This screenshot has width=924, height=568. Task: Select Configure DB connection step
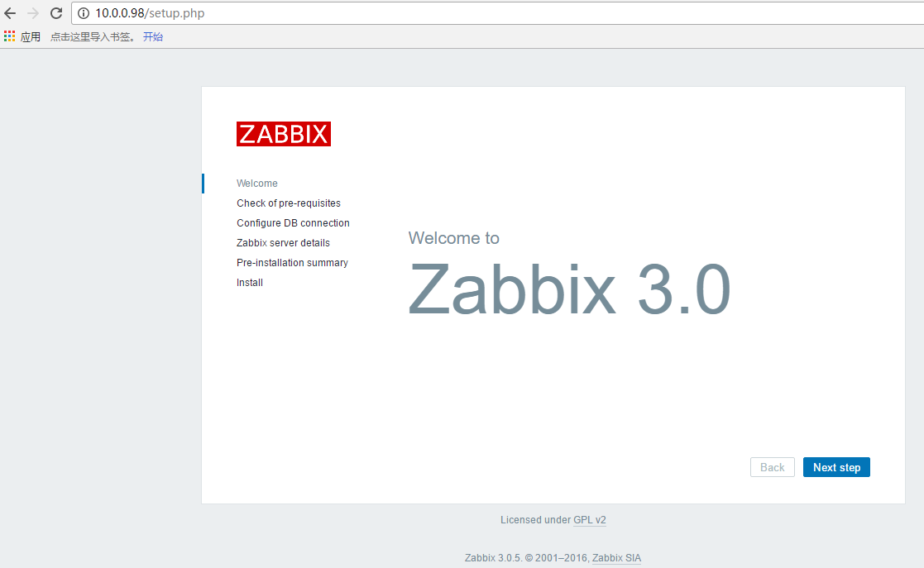[x=293, y=222]
